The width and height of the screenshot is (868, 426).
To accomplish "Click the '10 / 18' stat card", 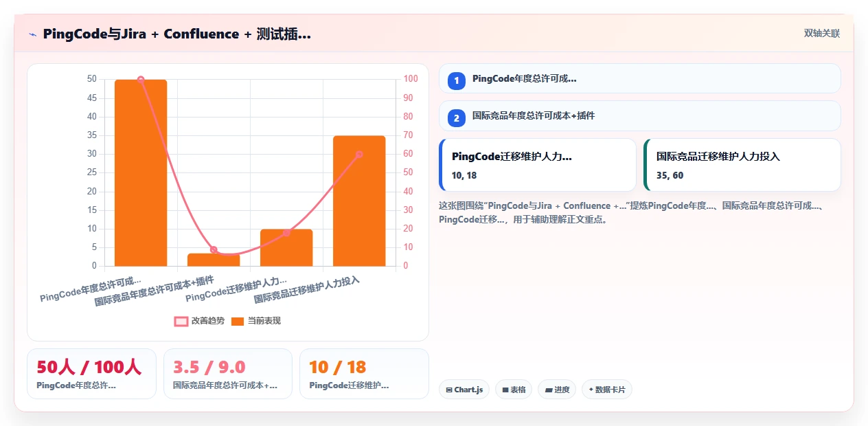I will click(364, 374).
